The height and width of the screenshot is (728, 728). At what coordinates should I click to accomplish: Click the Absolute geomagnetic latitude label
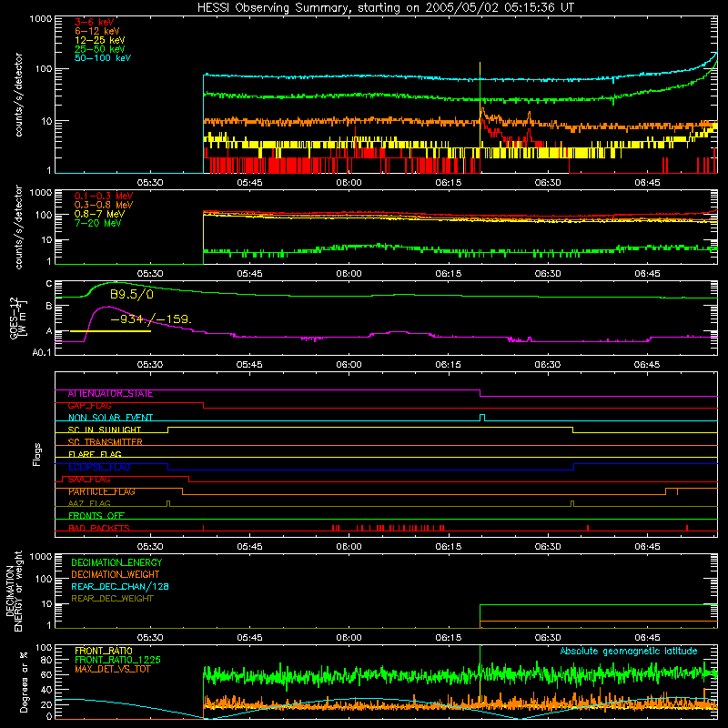(629, 652)
